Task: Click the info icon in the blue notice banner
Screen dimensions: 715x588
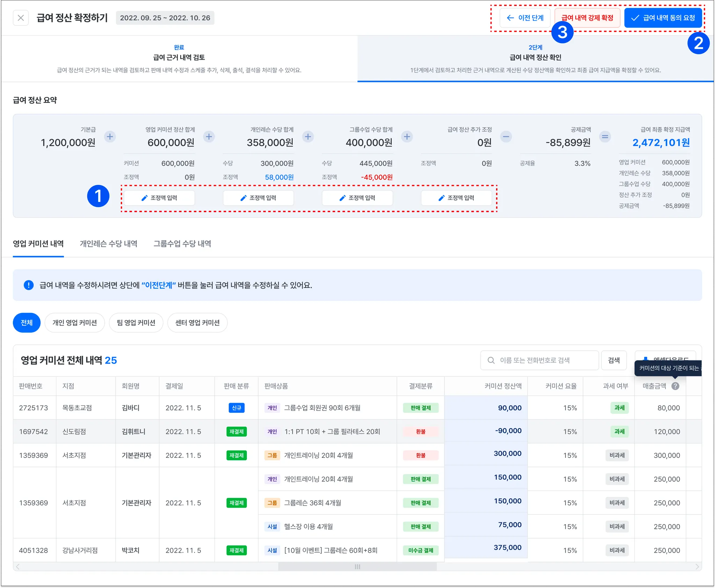Action: [29, 285]
